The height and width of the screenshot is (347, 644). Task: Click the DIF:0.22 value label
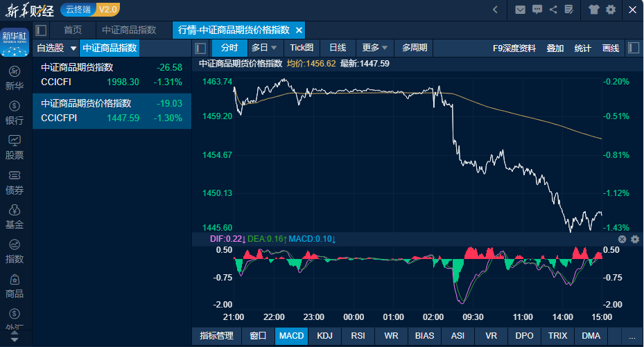click(x=227, y=239)
